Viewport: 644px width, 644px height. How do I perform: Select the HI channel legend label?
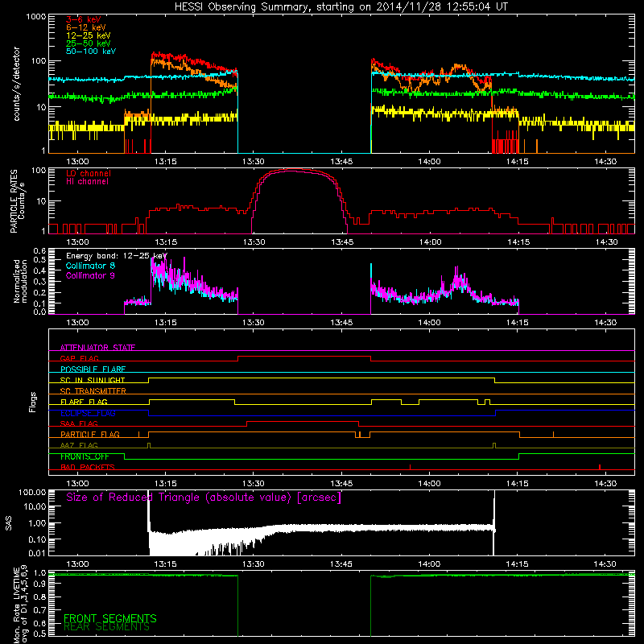pos(87,182)
